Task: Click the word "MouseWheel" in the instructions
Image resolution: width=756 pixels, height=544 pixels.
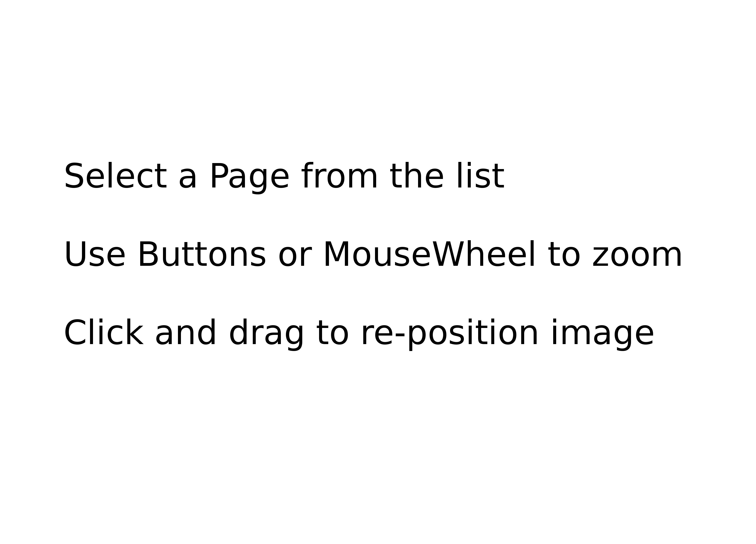Action: click(x=429, y=255)
